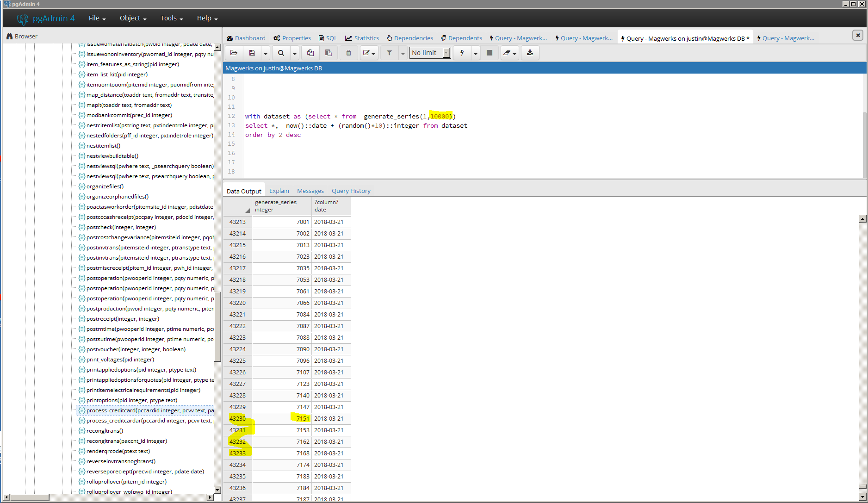The height and width of the screenshot is (503, 868).
Task: Click the Clear eraser icon
Action: point(507,53)
